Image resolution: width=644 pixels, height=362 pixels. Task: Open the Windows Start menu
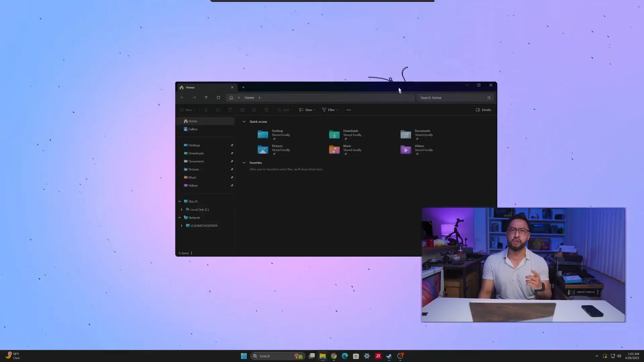244,356
